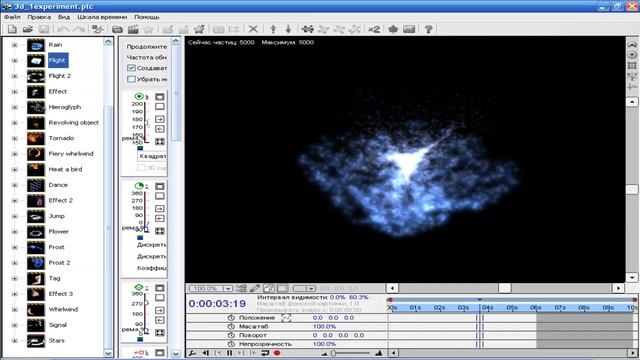Click emitter list scrollbar down arrow
Image resolution: width=640 pixels, height=360 pixels.
tap(108, 353)
